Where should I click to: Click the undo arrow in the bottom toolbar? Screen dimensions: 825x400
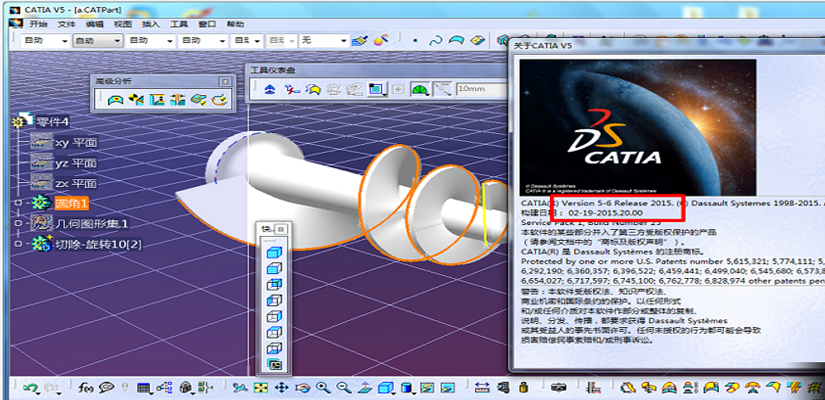(x=30, y=388)
